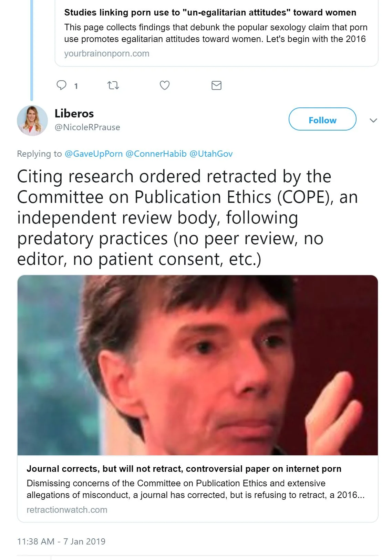Click the reply count number

[76, 86]
